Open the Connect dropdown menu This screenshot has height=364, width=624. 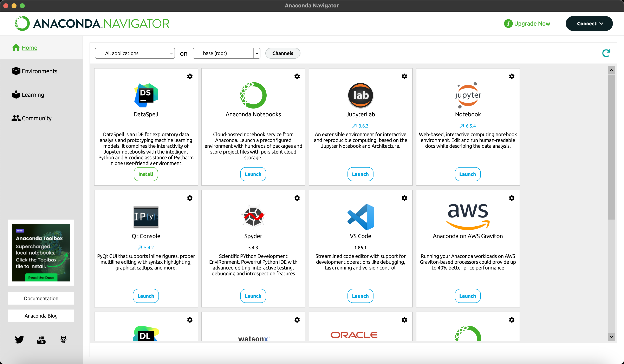[589, 24]
